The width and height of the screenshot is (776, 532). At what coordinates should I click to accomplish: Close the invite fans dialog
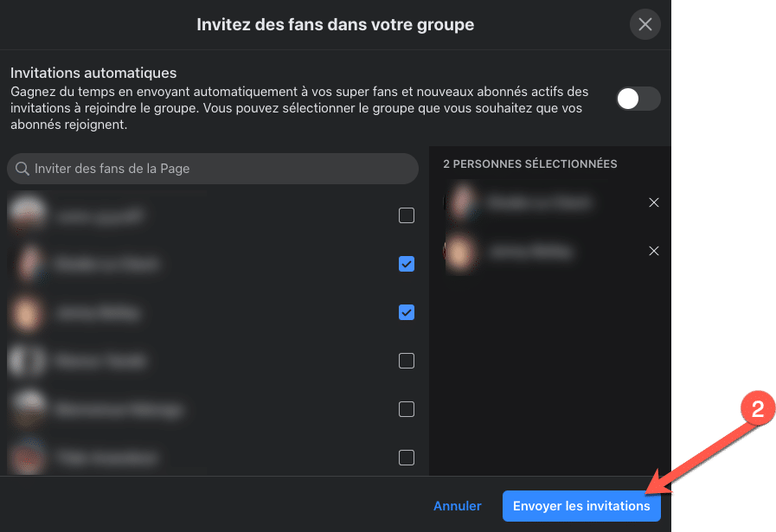[x=645, y=24]
